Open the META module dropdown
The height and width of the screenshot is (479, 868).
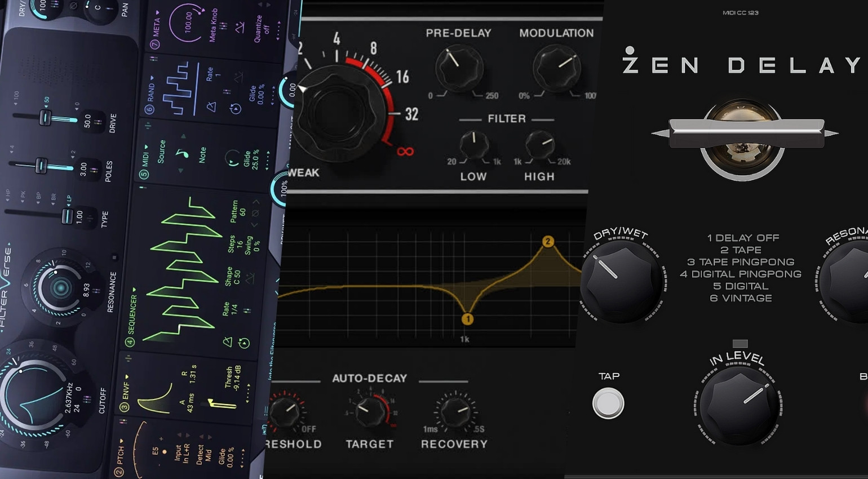[x=157, y=11]
